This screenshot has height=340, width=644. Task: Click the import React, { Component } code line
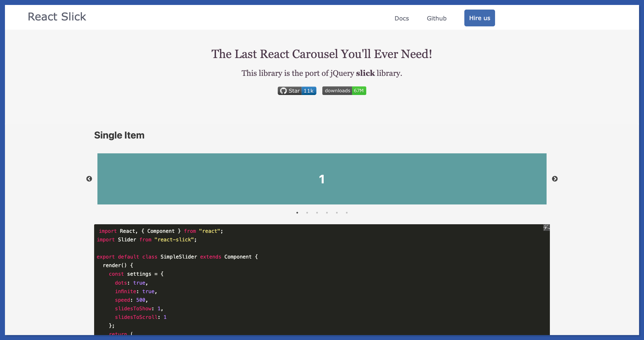161,231
